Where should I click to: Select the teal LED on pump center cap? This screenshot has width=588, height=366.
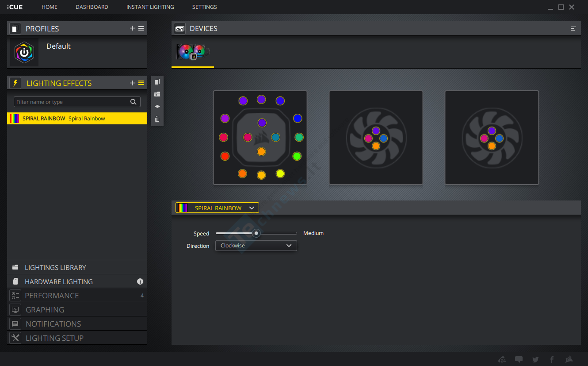coord(275,137)
